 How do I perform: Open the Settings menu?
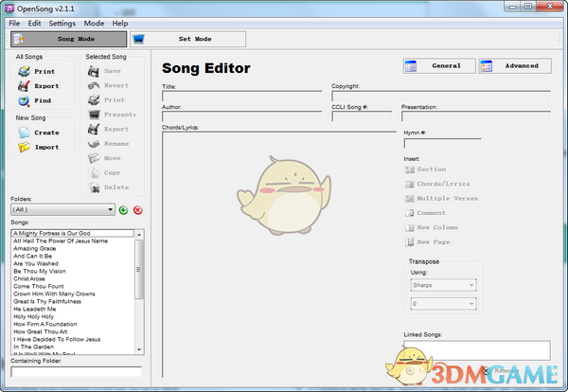click(x=62, y=23)
